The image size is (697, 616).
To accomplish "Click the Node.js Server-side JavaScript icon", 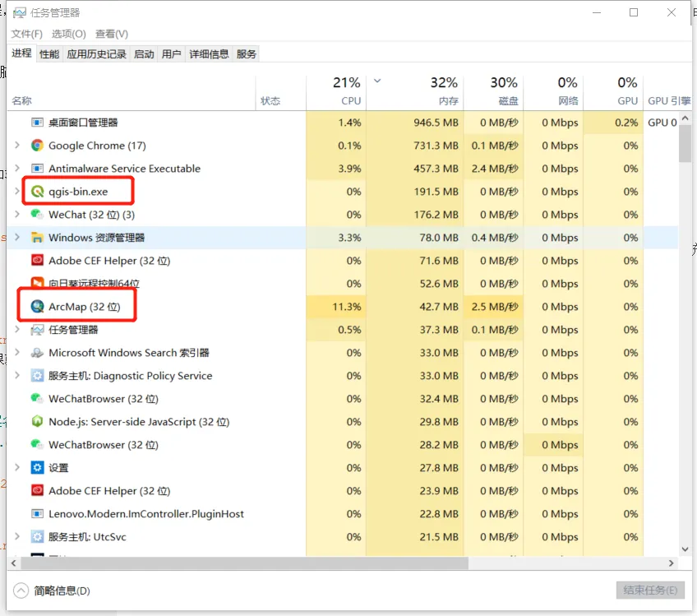I will click(x=37, y=422).
